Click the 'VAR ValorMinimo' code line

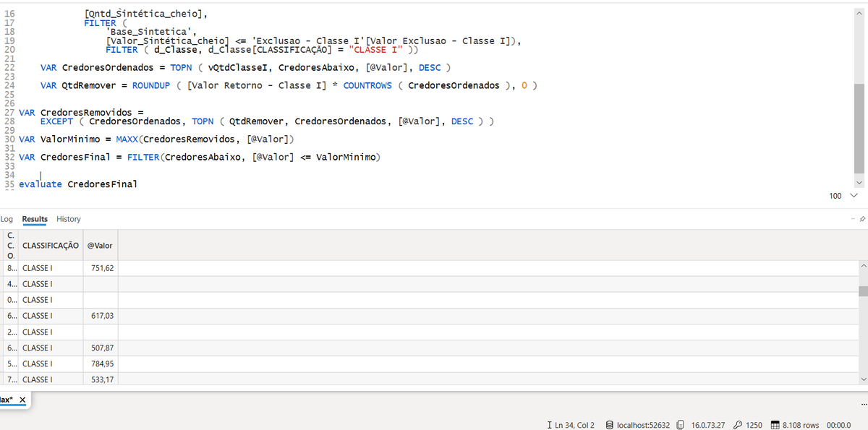tap(156, 139)
